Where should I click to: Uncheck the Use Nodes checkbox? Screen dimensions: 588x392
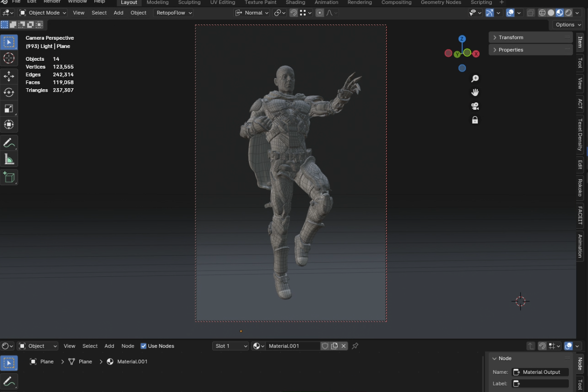144,346
